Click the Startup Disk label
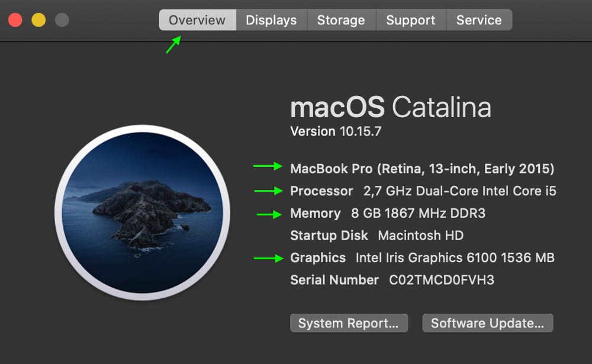The width and height of the screenshot is (592, 364). (329, 236)
